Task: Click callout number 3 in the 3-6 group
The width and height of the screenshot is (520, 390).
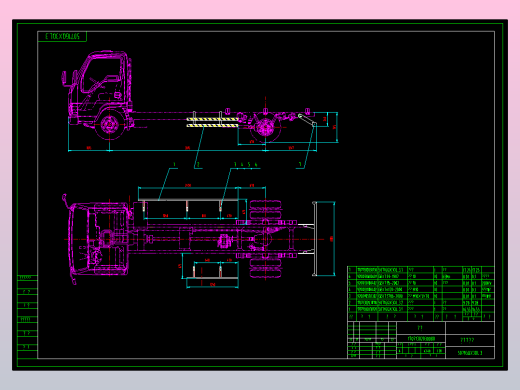Action: [x=235, y=165]
